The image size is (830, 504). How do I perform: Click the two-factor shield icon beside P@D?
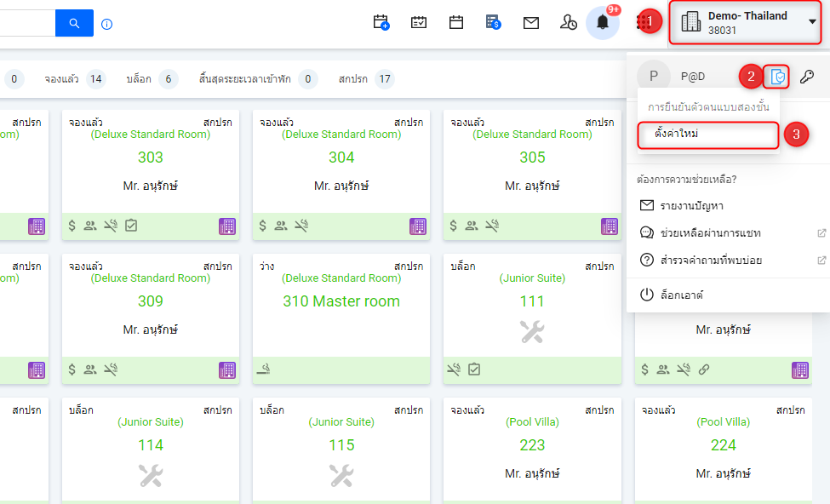777,77
